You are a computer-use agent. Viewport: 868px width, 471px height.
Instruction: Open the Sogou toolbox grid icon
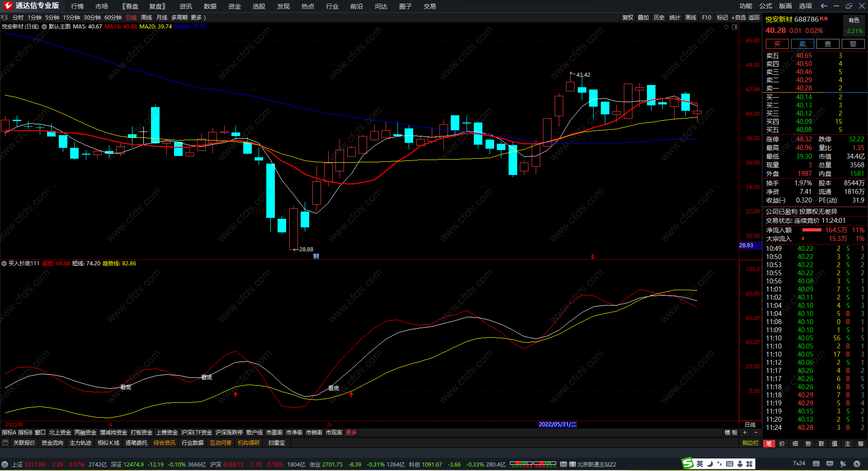pos(750,464)
